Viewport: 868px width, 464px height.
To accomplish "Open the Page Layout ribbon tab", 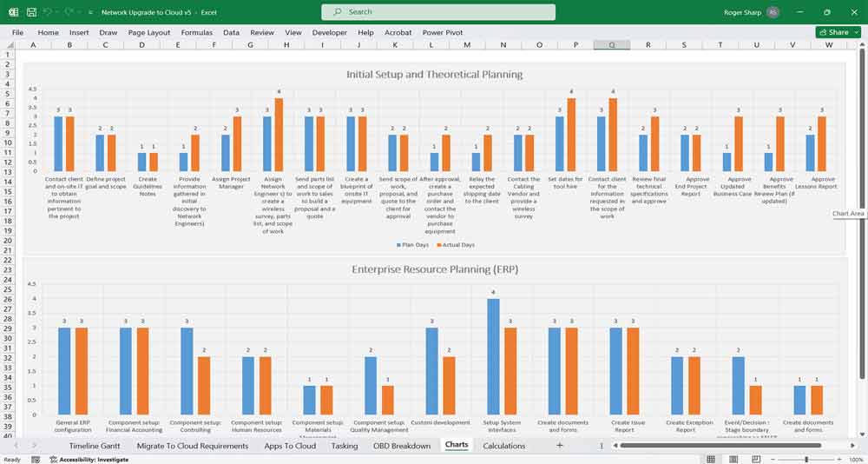I will tap(149, 32).
